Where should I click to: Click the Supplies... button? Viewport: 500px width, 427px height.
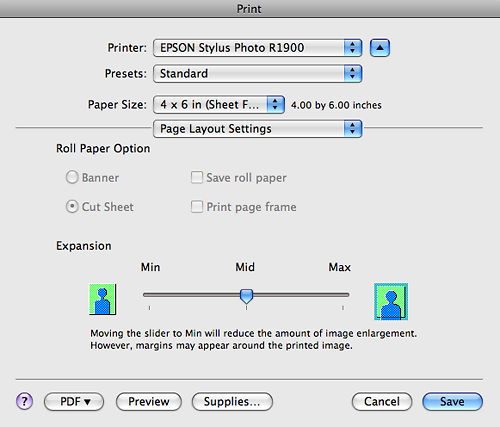tap(232, 401)
